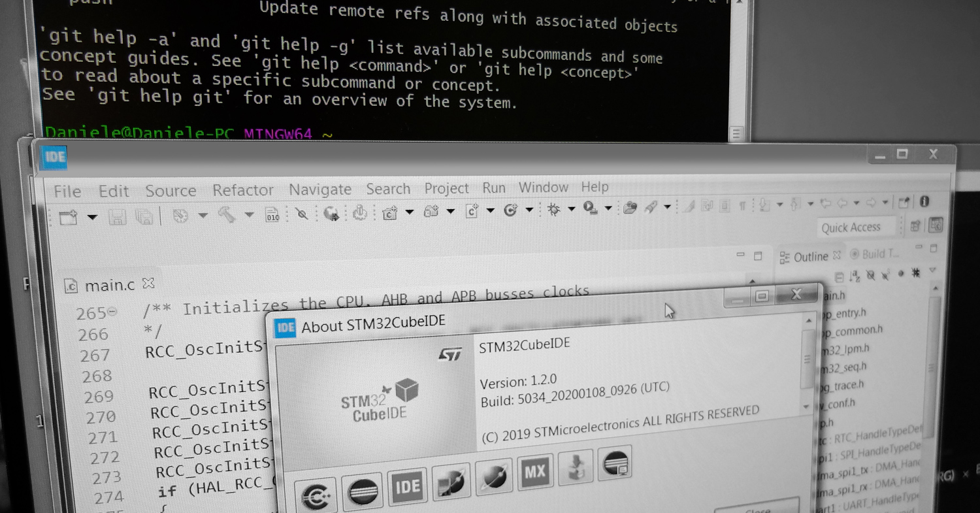Expand the New C/C++ project dropdown arrow

(410, 212)
